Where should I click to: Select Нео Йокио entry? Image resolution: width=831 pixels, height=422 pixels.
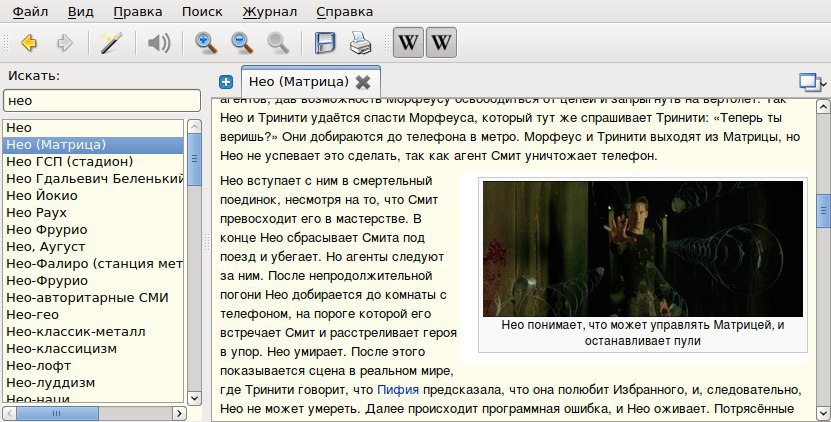point(93,196)
